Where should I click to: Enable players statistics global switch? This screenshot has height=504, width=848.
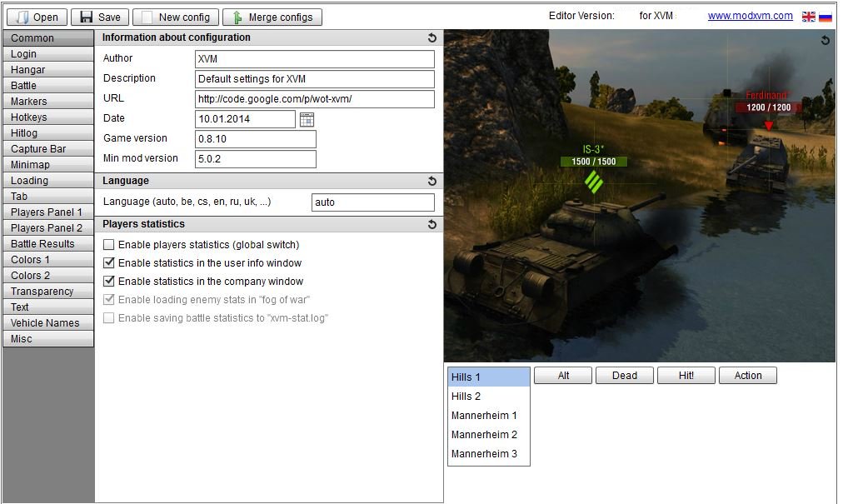(108, 244)
